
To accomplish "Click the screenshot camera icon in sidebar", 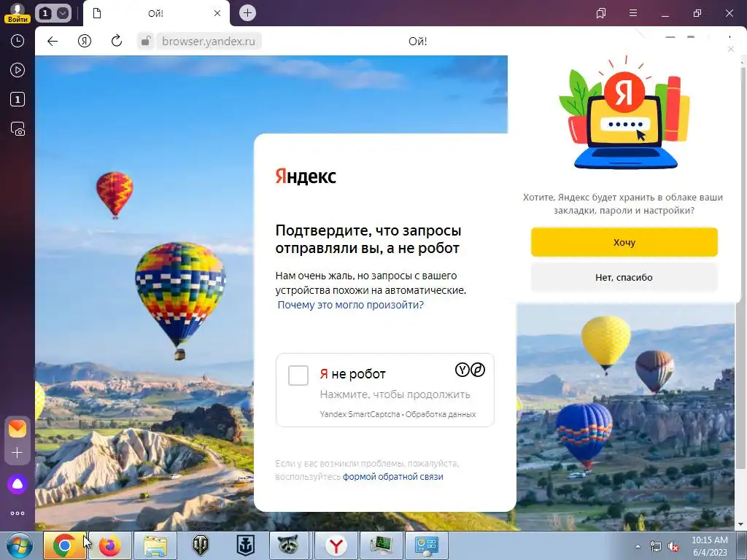I will click(x=18, y=129).
